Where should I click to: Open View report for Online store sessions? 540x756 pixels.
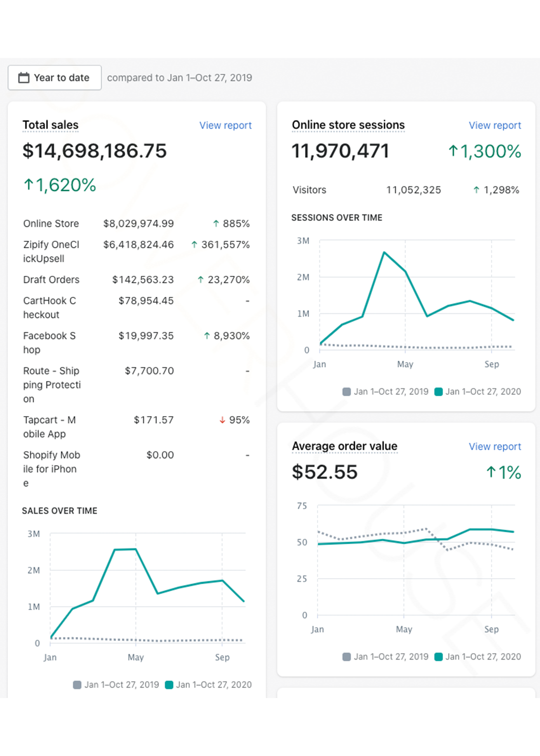[494, 125]
